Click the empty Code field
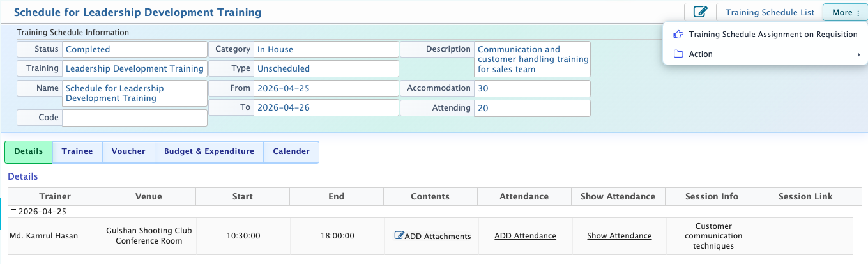 pos(134,118)
